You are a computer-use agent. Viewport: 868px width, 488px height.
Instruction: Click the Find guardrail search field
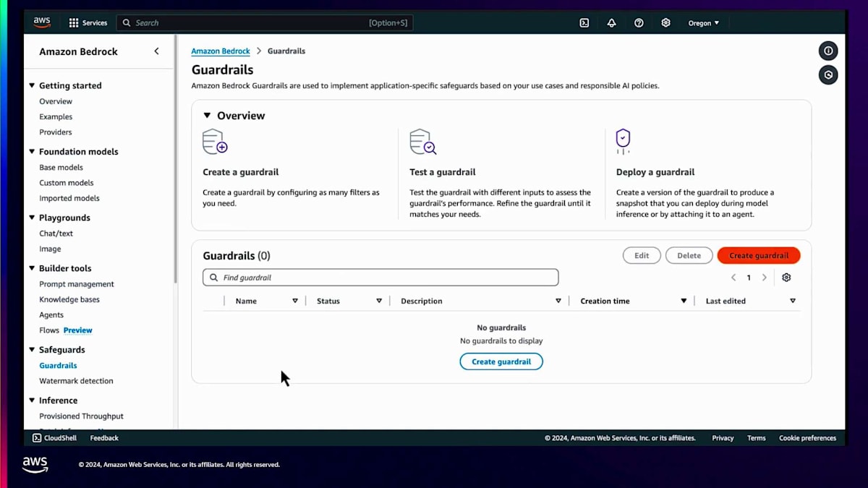coord(380,278)
